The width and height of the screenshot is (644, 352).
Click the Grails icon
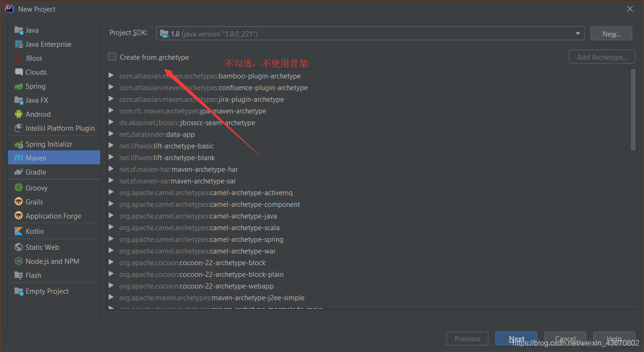coord(19,202)
